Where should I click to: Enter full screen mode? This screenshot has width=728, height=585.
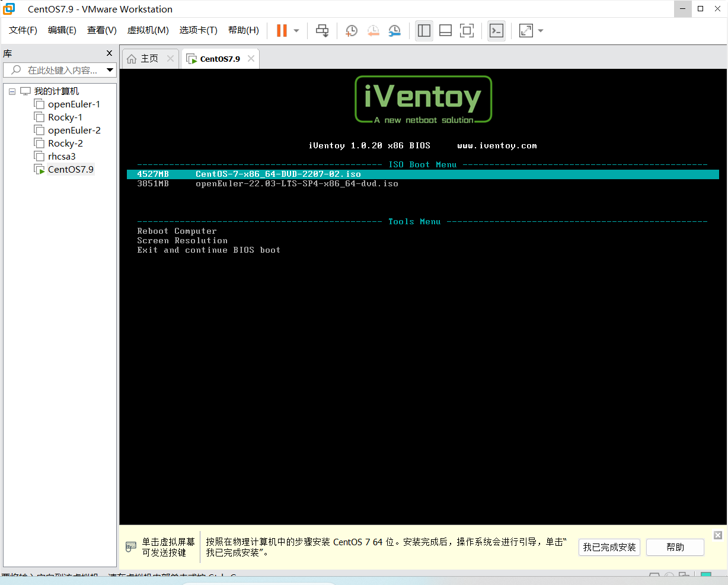pos(467,30)
